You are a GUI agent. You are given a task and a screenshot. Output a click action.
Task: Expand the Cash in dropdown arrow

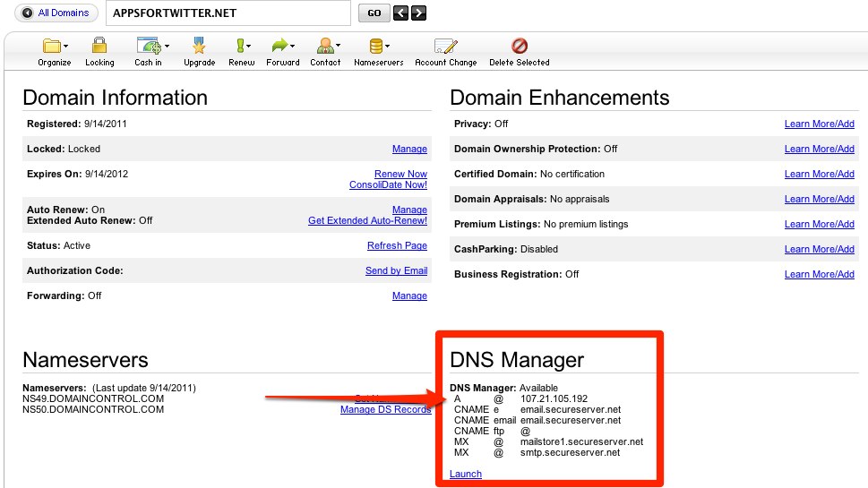coord(167,46)
